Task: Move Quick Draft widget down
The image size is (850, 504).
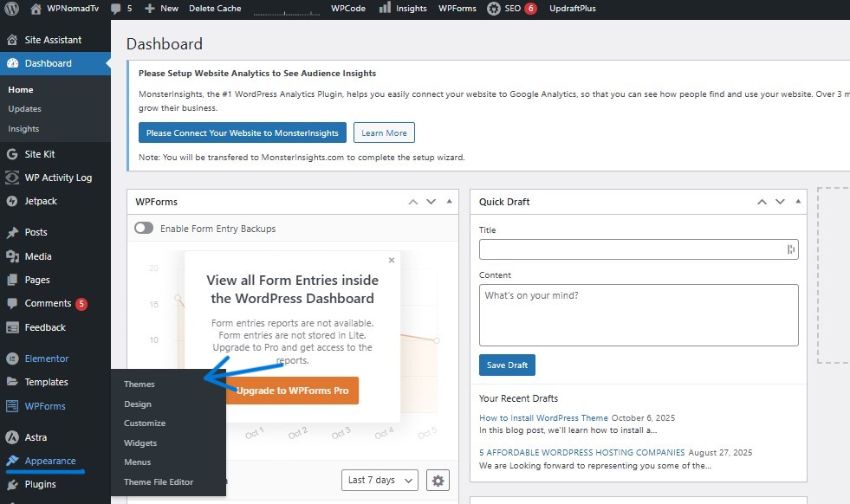Action: click(780, 202)
